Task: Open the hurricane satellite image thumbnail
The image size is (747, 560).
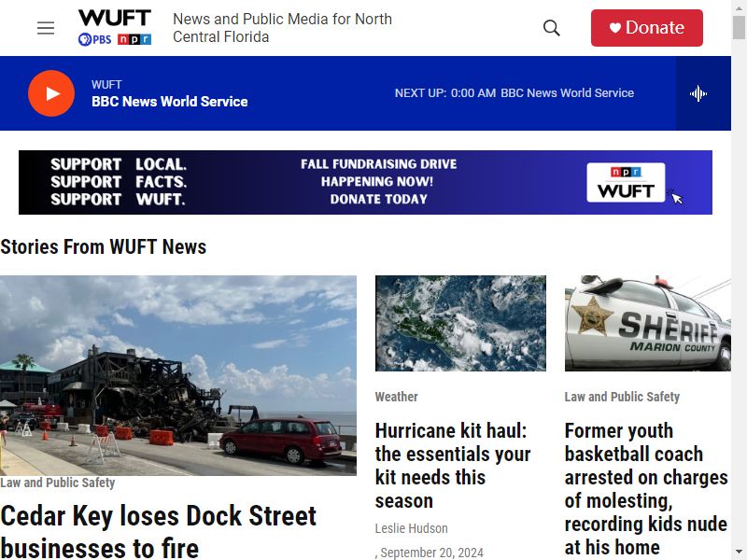Action: point(460,323)
